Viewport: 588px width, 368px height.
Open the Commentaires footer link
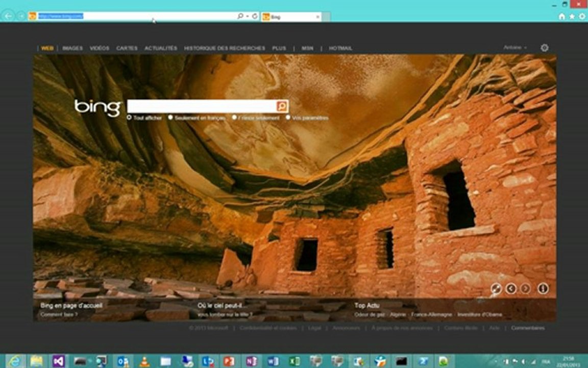(528, 328)
